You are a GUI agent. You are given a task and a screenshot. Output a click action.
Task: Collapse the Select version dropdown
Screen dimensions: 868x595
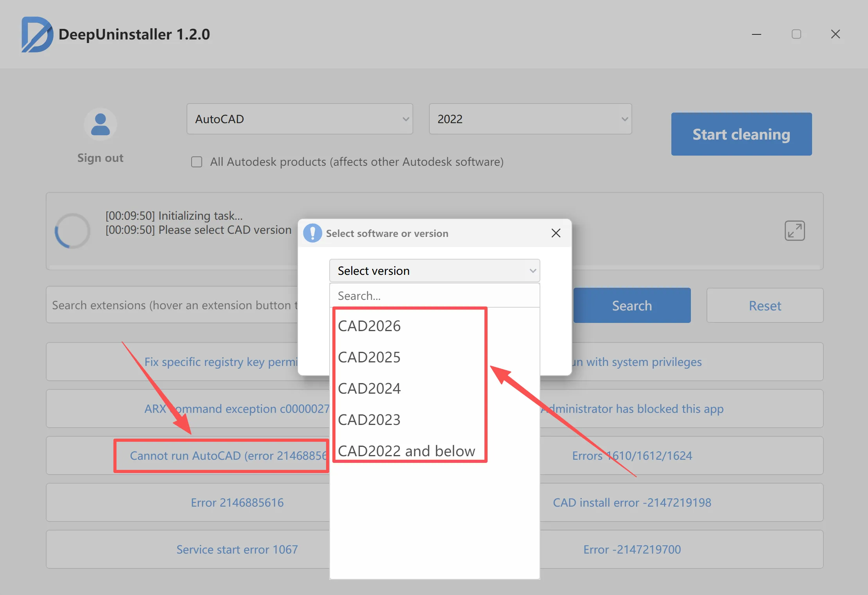(434, 271)
